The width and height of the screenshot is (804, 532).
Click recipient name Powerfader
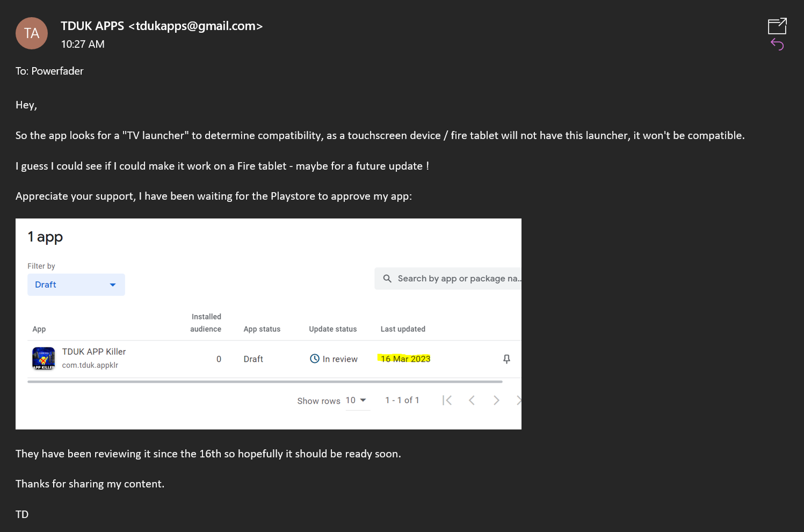[x=57, y=71]
